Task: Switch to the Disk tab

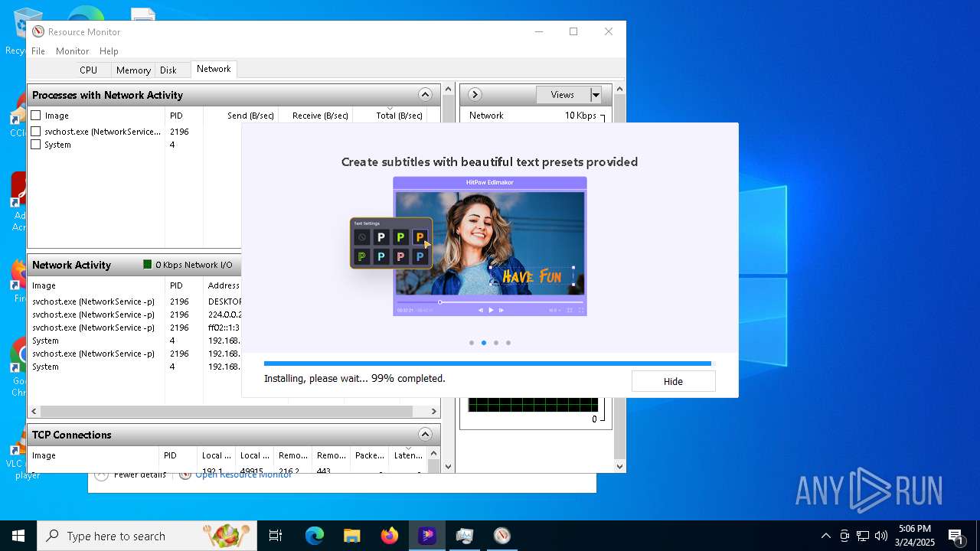Action: (168, 70)
